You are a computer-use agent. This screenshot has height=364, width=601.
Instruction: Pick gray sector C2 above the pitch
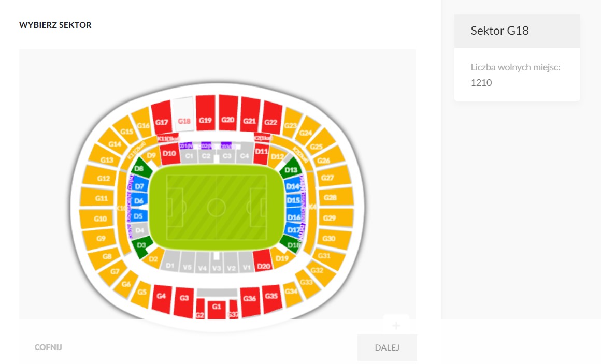tap(206, 155)
